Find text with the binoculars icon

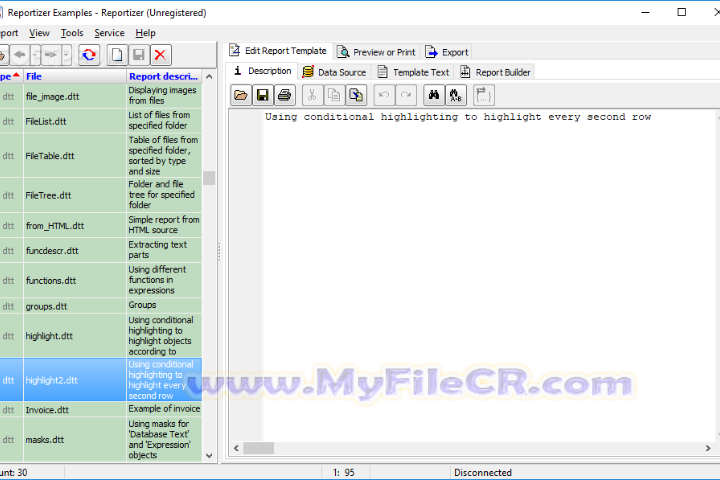[433, 95]
